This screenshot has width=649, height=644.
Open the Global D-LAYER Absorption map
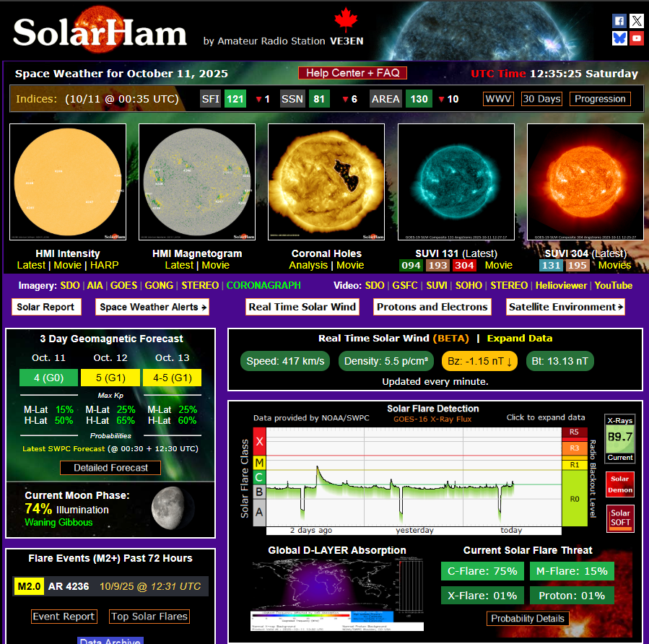[x=337, y=592]
